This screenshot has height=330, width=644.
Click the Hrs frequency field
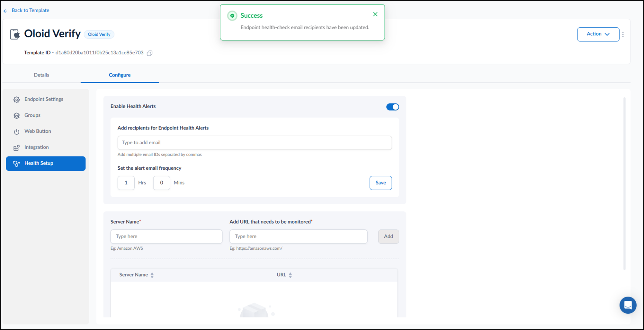click(x=126, y=183)
